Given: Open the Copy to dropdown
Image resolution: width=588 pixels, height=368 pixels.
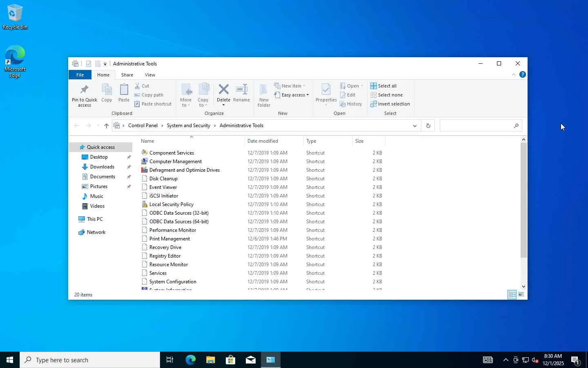Looking at the screenshot, I should coord(203,103).
